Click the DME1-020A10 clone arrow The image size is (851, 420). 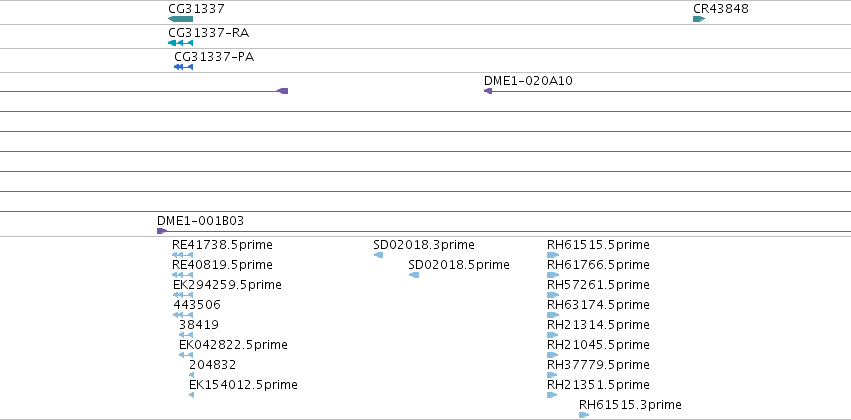pos(488,91)
